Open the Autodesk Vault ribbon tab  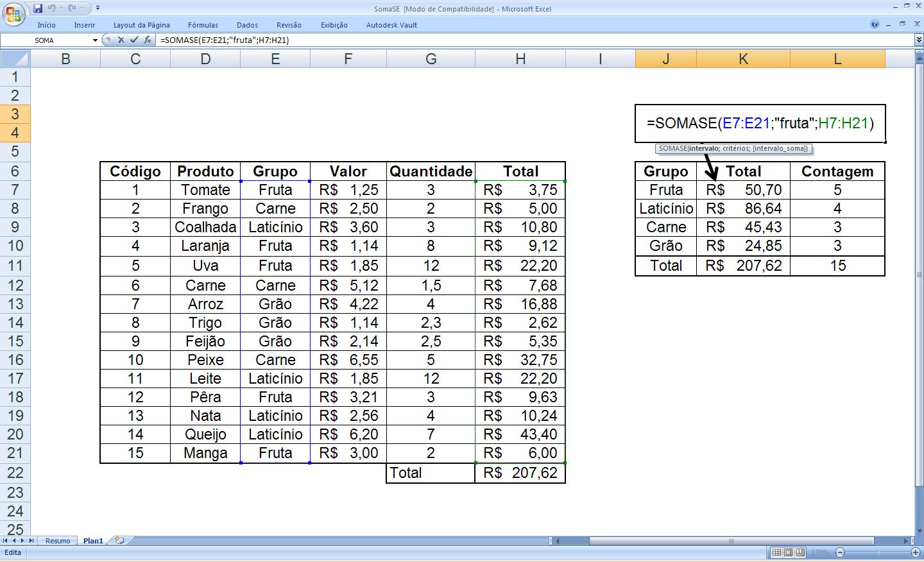click(393, 24)
